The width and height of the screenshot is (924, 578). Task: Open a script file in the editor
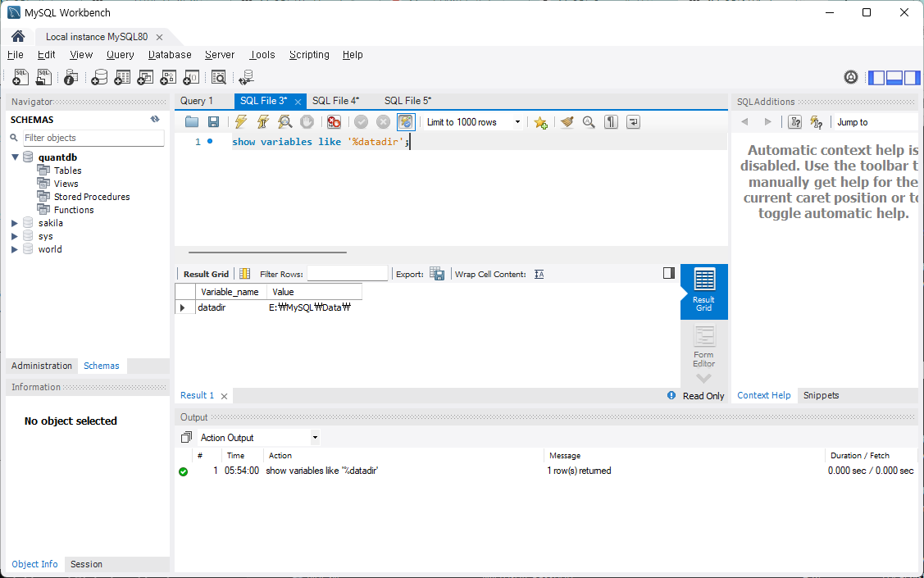pyautogui.click(x=192, y=122)
